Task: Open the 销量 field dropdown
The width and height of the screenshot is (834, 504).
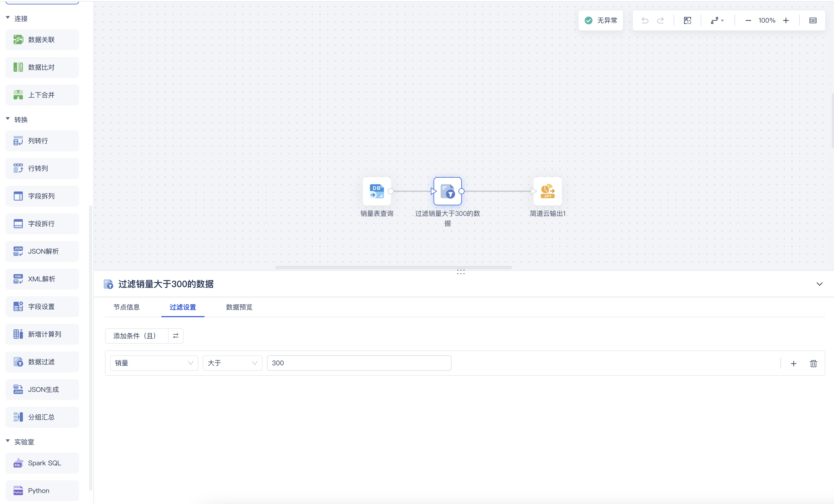Action: coord(154,363)
